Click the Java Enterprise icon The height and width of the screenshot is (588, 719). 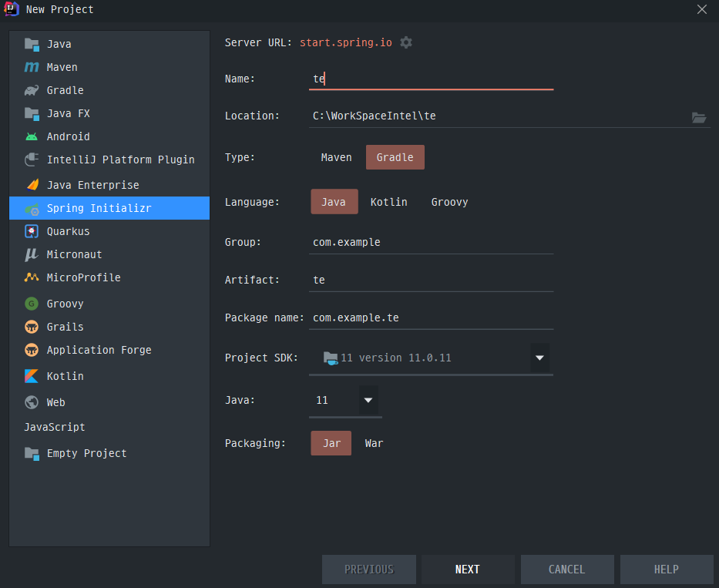[32, 185]
